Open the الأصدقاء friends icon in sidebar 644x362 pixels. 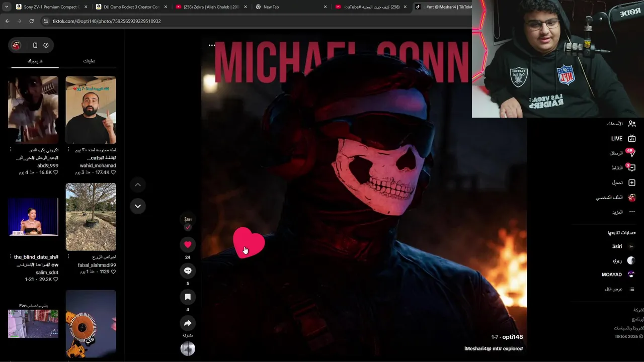click(x=632, y=124)
